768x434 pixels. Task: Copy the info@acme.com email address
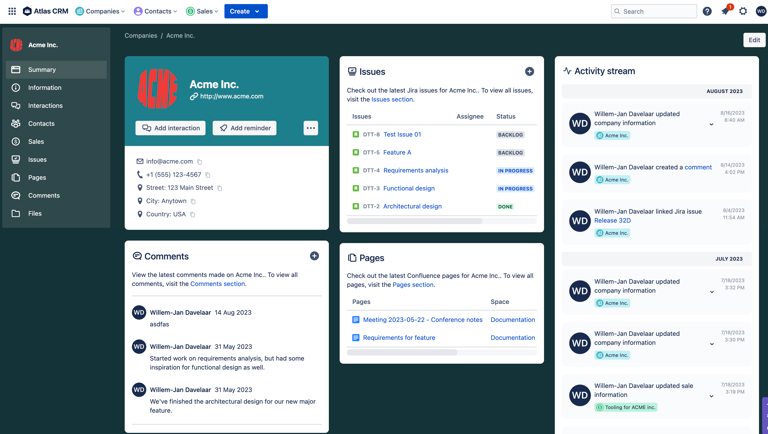pyautogui.click(x=200, y=161)
